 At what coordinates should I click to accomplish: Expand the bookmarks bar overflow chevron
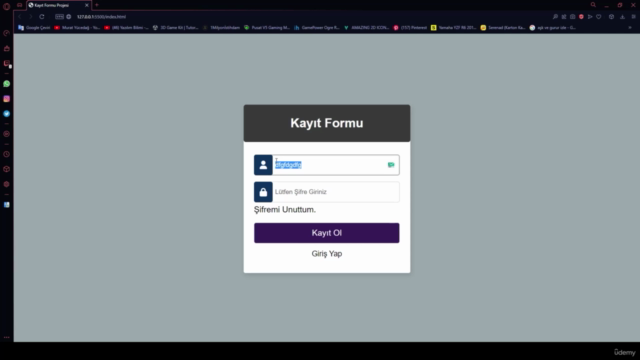point(630,28)
